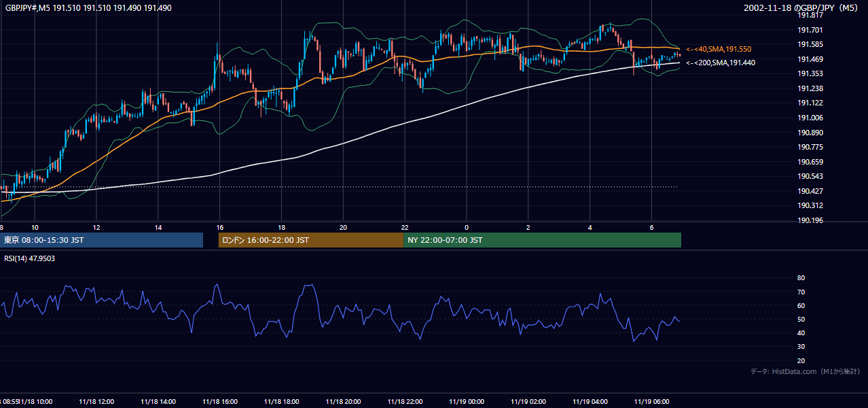Screen dimensions: 868x408
Task: Click the hour label 16 under price chart
Action: click(x=220, y=227)
